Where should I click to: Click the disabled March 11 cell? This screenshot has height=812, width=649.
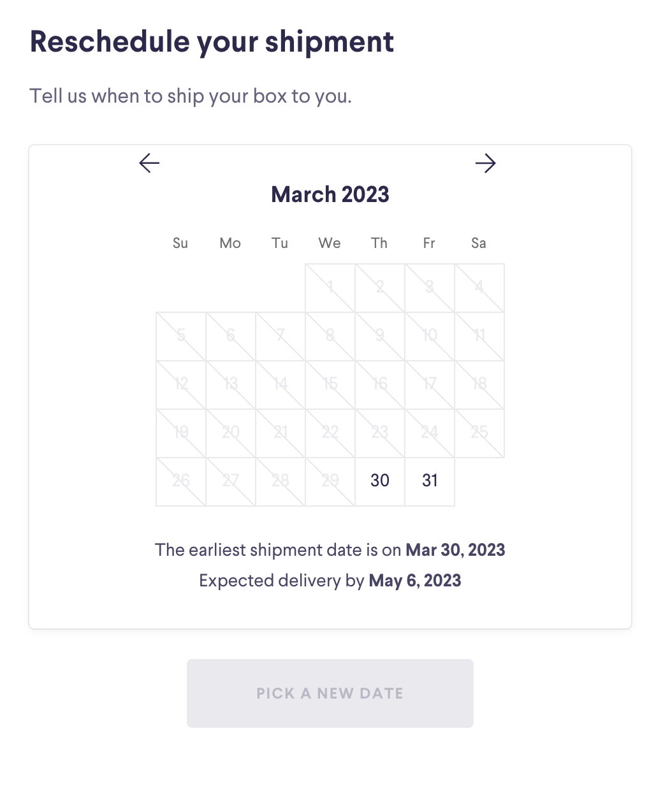point(479,336)
